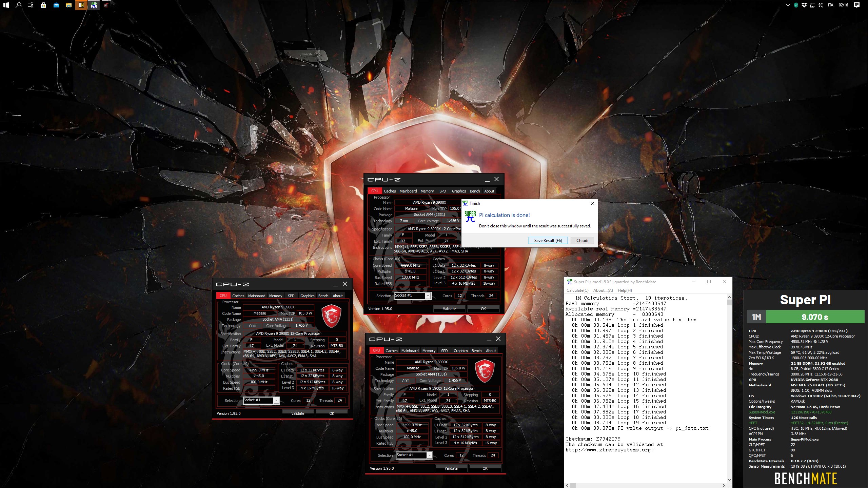Switch to CPU-Z taskbar icon
This screenshot has width=868, height=488.
pos(106,5)
